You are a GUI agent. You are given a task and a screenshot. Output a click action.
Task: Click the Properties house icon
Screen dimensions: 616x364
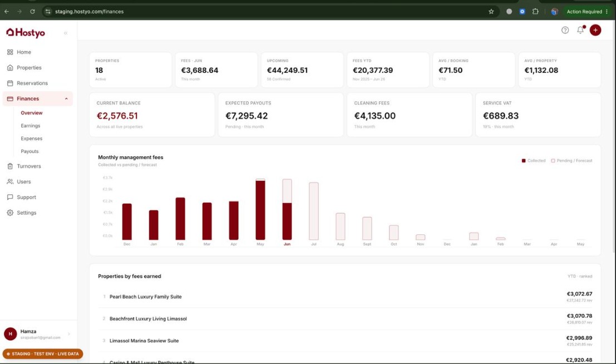click(10, 67)
